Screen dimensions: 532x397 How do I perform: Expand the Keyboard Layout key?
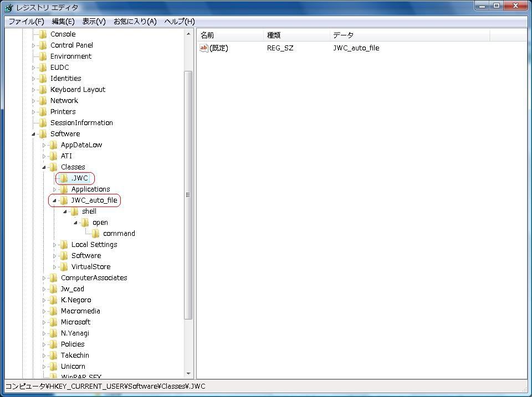[33, 90]
